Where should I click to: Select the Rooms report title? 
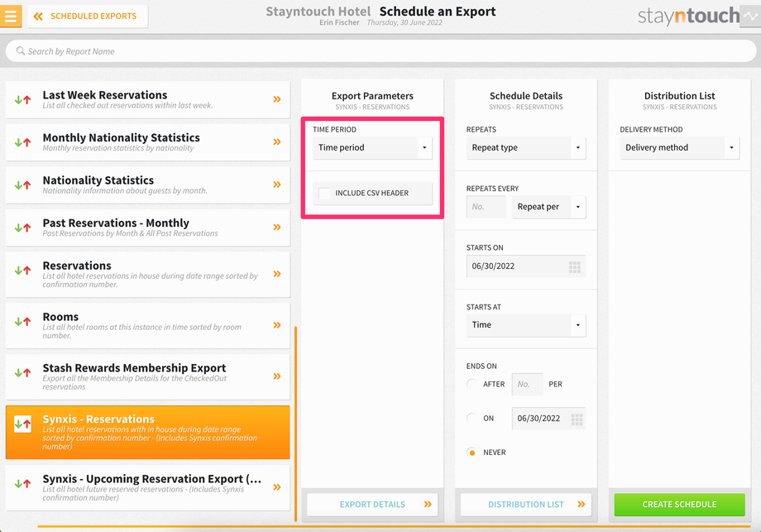click(60, 317)
